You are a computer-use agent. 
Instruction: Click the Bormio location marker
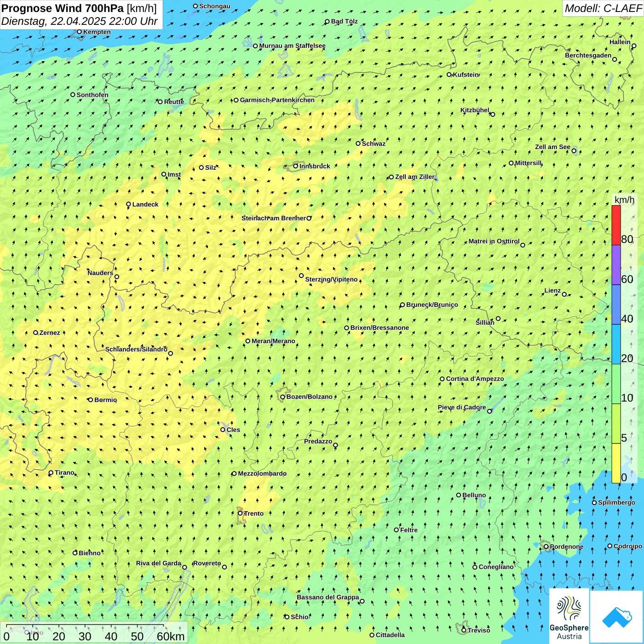click(x=91, y=400)
